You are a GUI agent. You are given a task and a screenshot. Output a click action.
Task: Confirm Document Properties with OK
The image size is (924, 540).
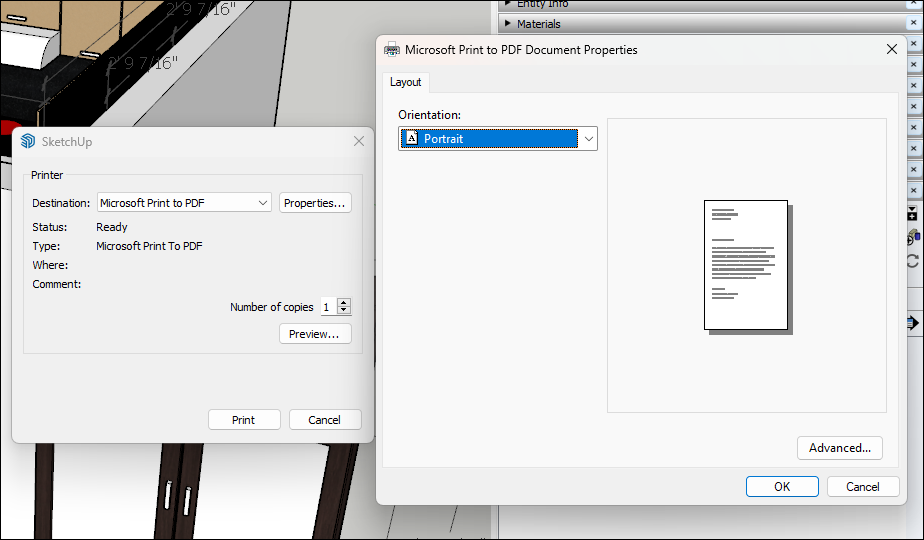(x=782, y=486)
